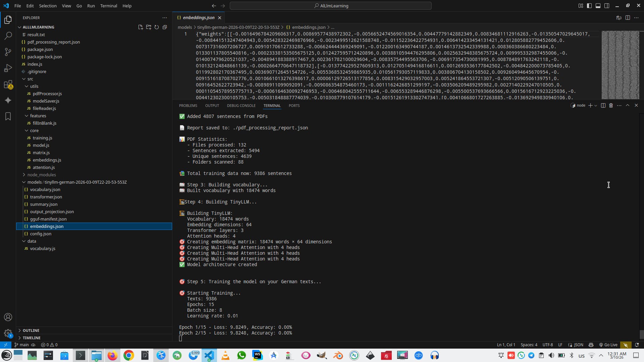Refresh the Explorer file tree
644x362 pixels.
(x=157, y=27)
